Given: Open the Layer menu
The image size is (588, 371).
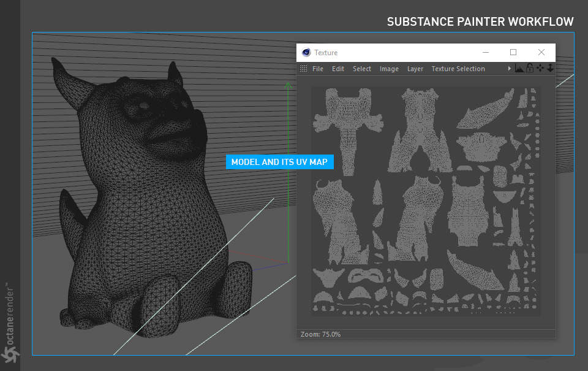Looking at the screenshot, I should 415,69.
